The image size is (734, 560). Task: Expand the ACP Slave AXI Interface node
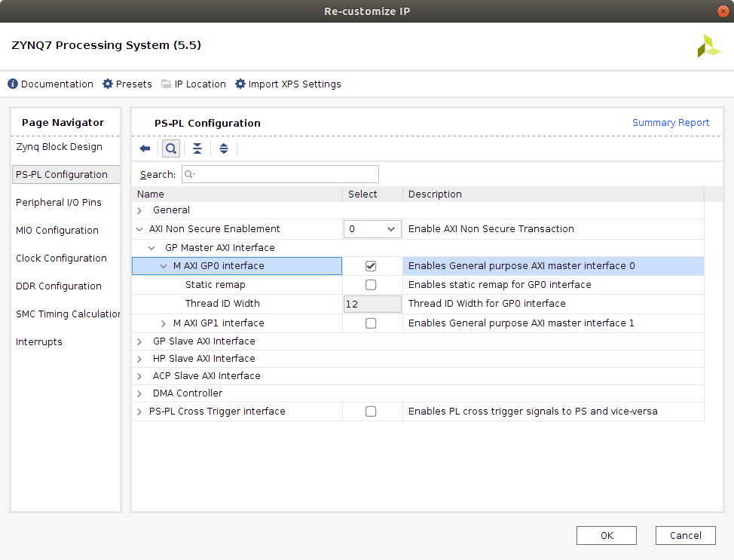[139, 376]
